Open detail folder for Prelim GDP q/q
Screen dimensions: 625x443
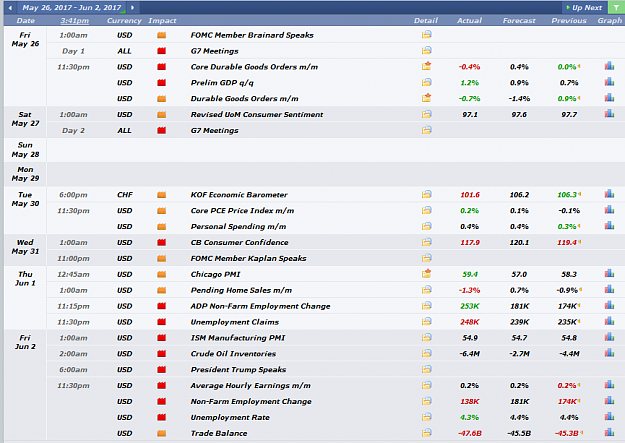click(x=426, y=83)
